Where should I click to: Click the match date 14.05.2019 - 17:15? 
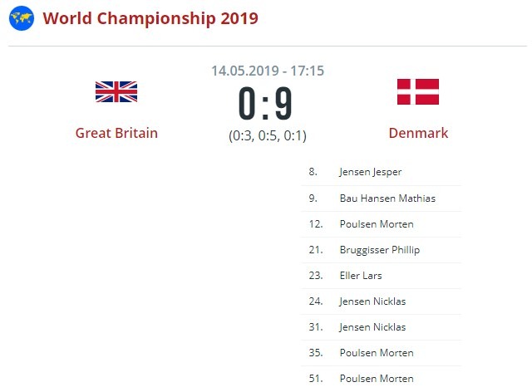(x=267, y=71)
